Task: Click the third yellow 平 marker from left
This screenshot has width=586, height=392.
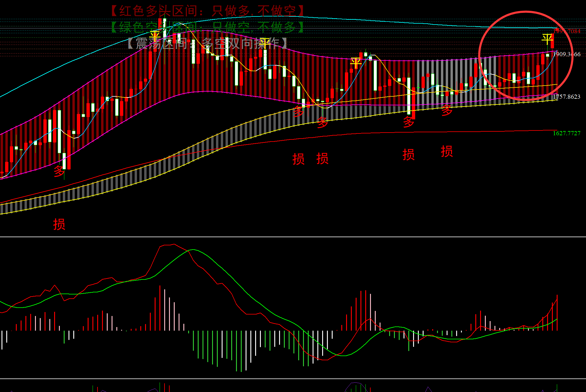Action: point(356,63)
